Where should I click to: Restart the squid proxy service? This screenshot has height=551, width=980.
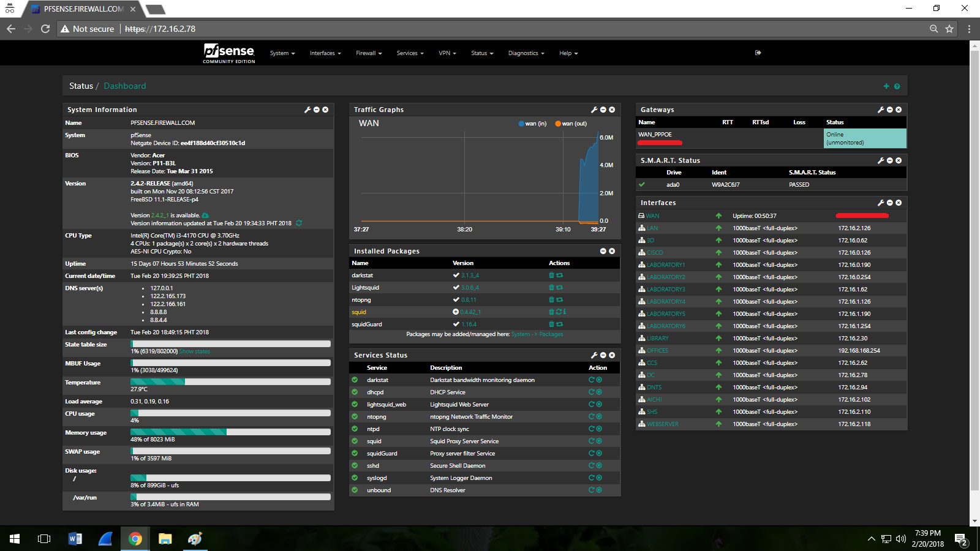click(x=592, y=441)
